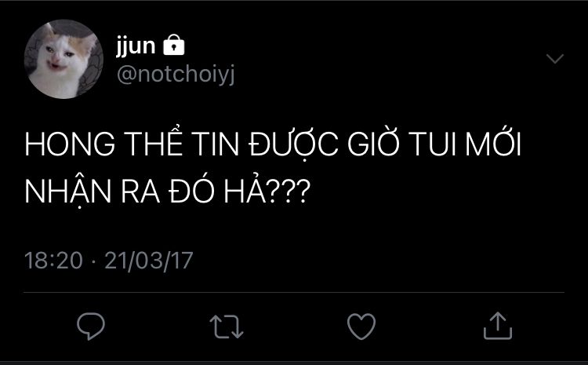Expand the tweet options chevron
The width and height of the screenshot is (588, 365).
554,60
